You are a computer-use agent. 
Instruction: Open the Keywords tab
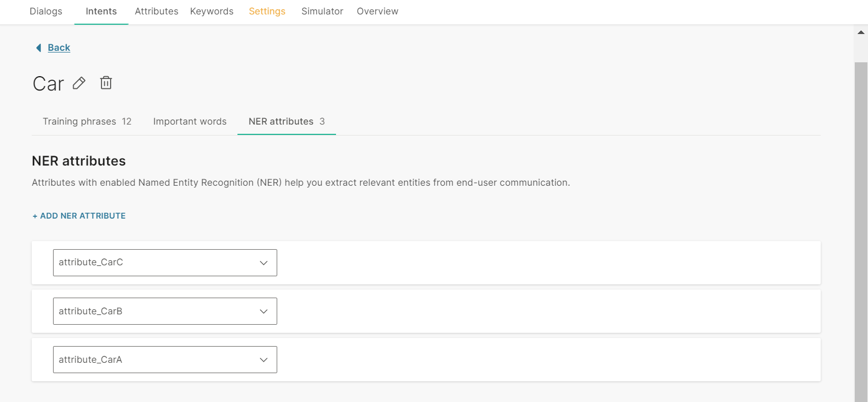click(212, 12)
